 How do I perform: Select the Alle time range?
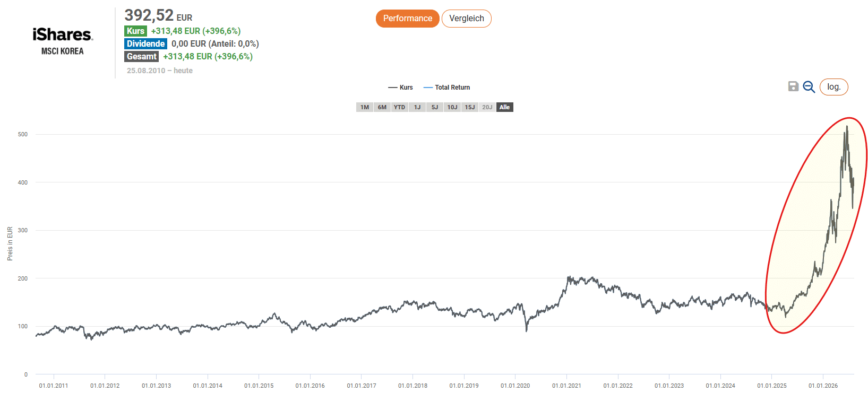pos(505,107)
